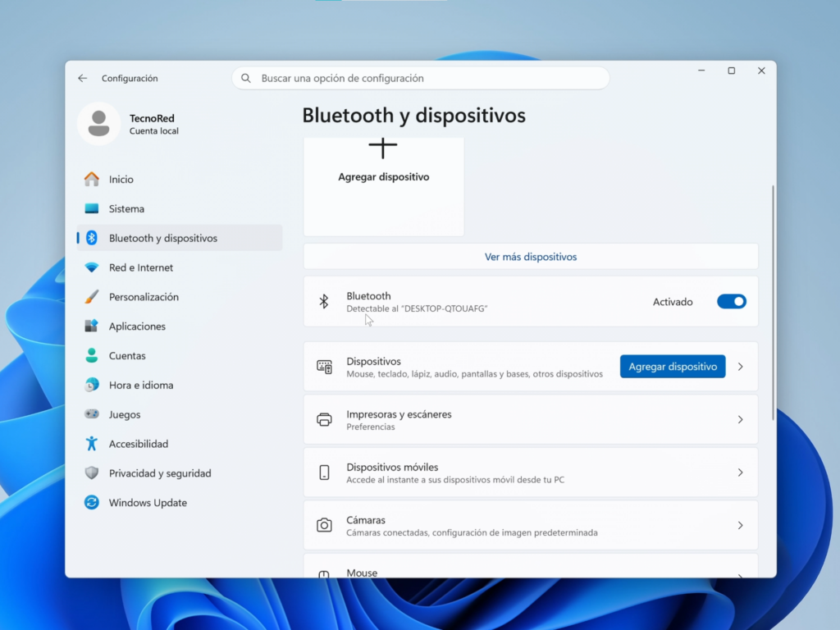Open Sistema settings section
This screenshot has height=630, width=840.
pyautogui.click(x=180, y=208)
